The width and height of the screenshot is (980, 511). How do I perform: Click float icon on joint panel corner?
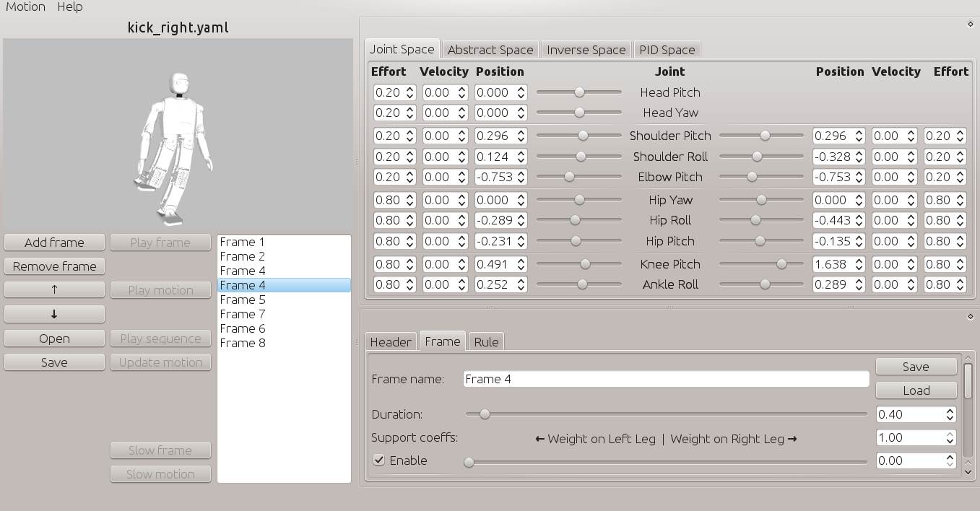pos(970,25)
